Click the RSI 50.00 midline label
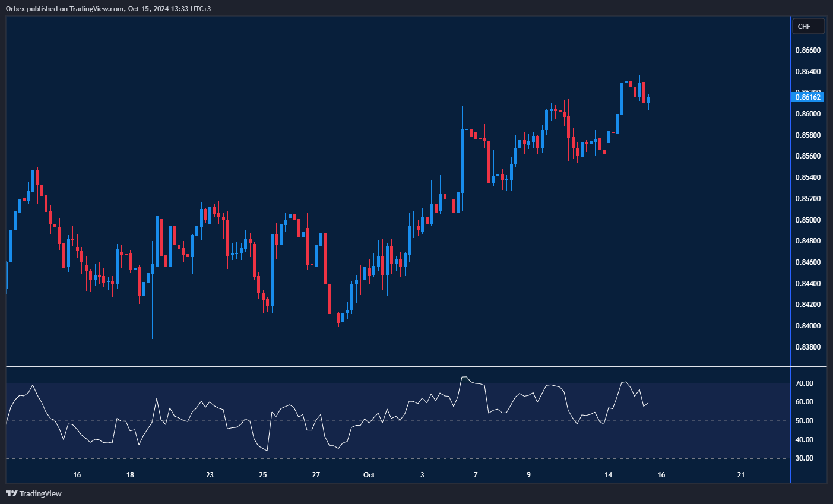Viewport: 833px width, 504px height. (x=805, y=421)
